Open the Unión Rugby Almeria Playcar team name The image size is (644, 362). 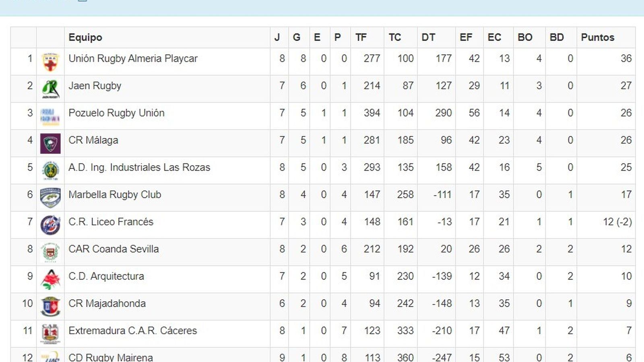pos(133,59)
